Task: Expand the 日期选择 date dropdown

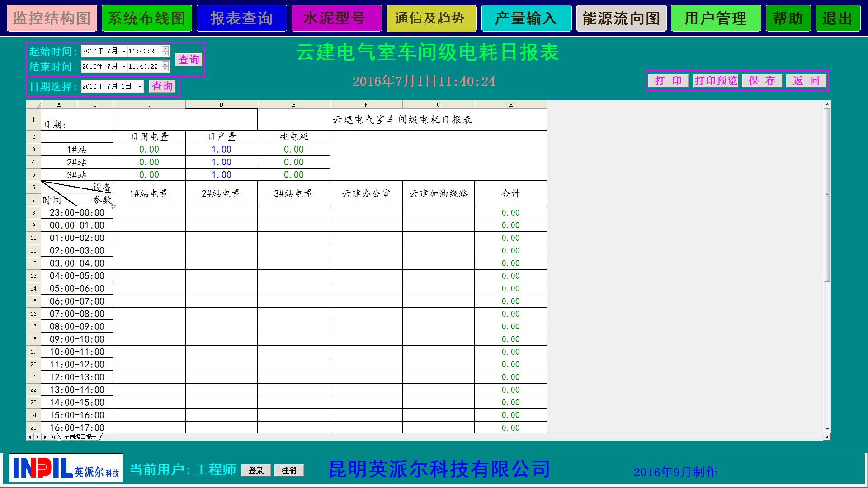Action: coord(140,86)
